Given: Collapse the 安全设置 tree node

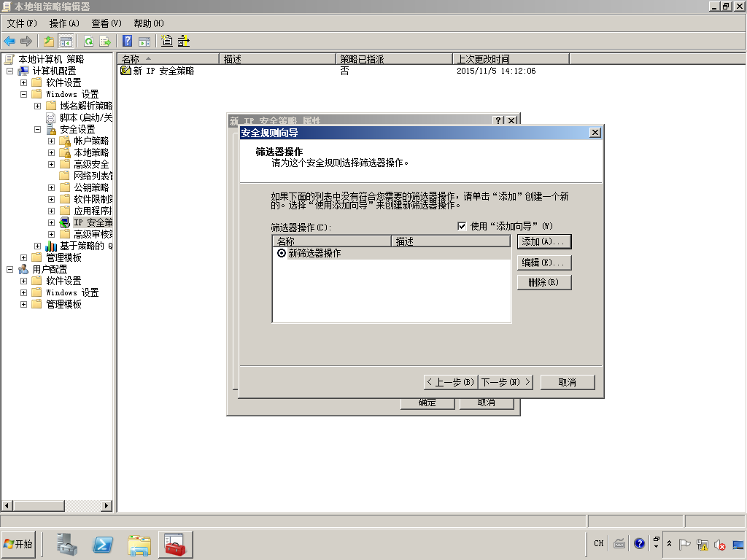Looking at the screenshot, I should 38,130.
